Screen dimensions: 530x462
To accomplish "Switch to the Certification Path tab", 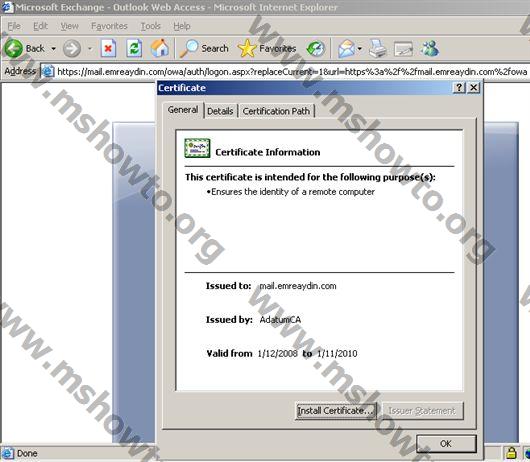I will pos(276,111).
